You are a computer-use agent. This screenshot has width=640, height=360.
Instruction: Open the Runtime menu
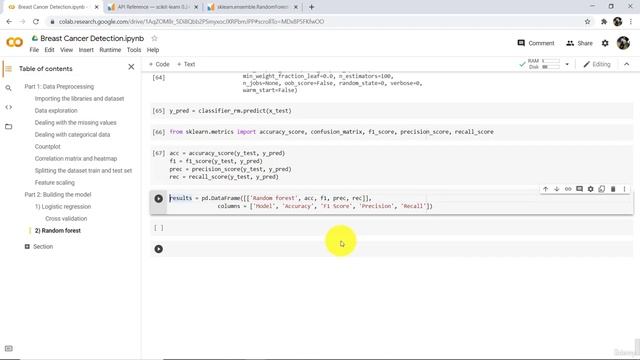tap(110, 50)
